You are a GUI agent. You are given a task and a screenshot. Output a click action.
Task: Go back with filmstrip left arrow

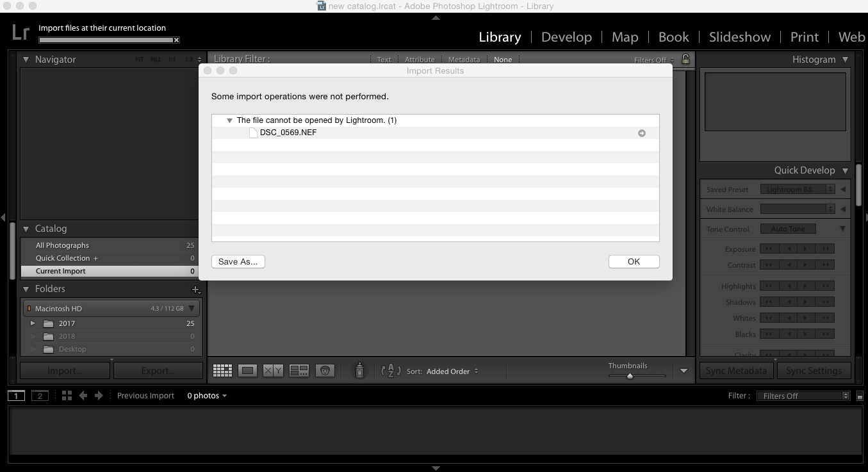pyautogui.click(x=83, y=396)
